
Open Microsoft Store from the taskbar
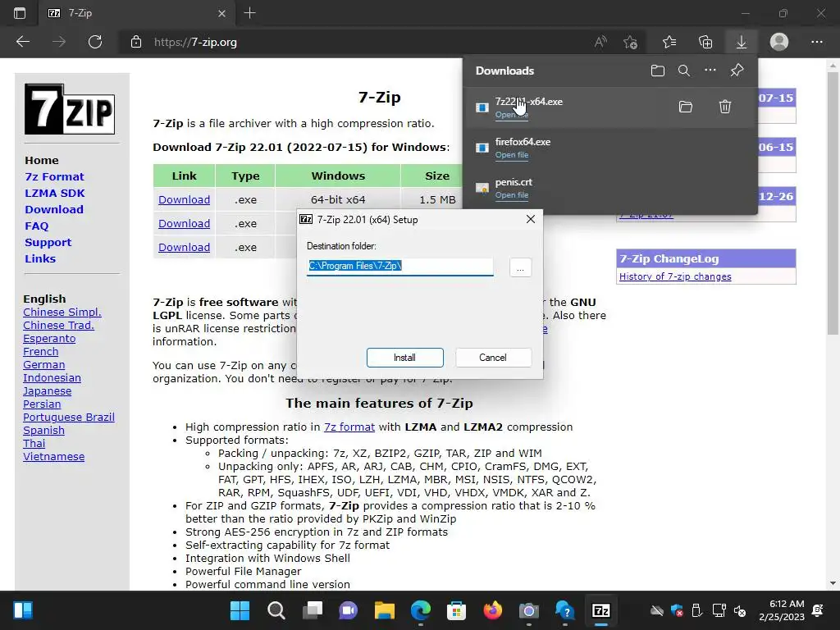pos(456,610)
